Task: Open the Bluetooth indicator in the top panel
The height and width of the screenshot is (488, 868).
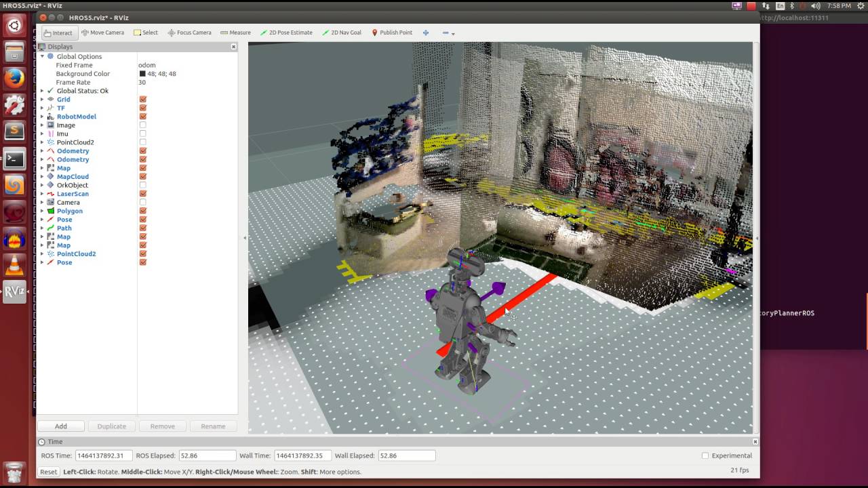Action: coord(792,6)
